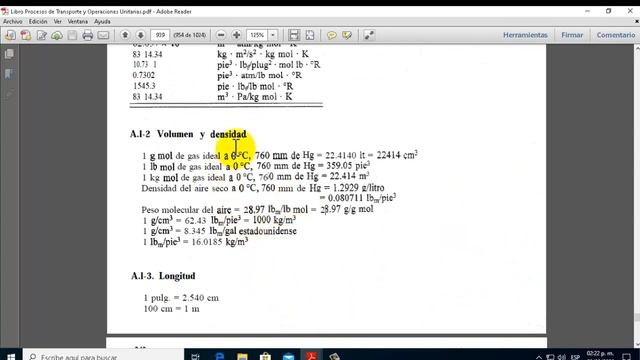Image resolution: width=640 pixels, height=360 pixels.
Task: Click the line '1 lb mol de gas ideal'
Action: tap(256, 166)
